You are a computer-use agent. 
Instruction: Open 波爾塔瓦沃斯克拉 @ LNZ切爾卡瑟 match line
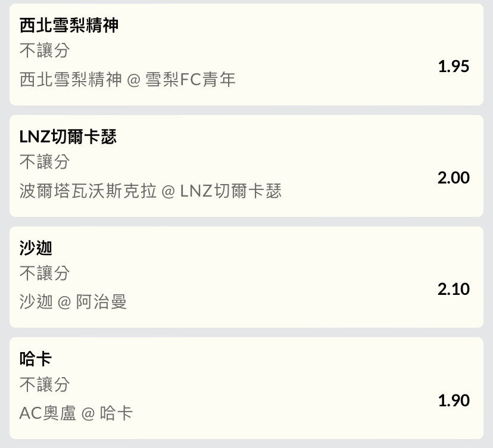click(150, 191)
